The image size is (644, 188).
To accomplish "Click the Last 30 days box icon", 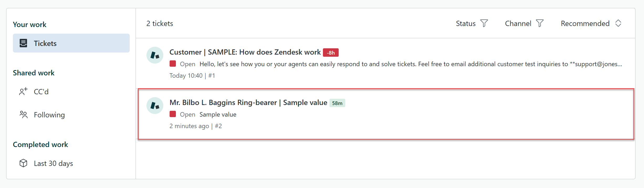I will click(23, 163).
